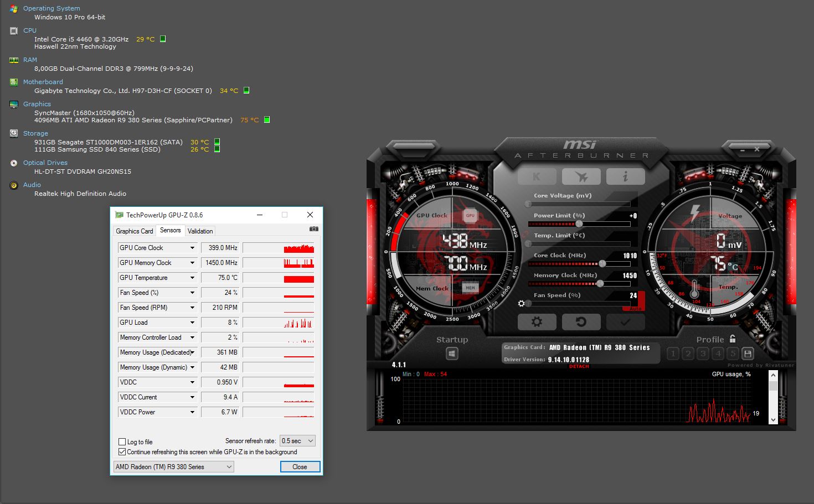Image resolution: width=814 pixels, height=504 pixels.
Task: Click green indicator beside CPU 29 °C
Action: 163,39
